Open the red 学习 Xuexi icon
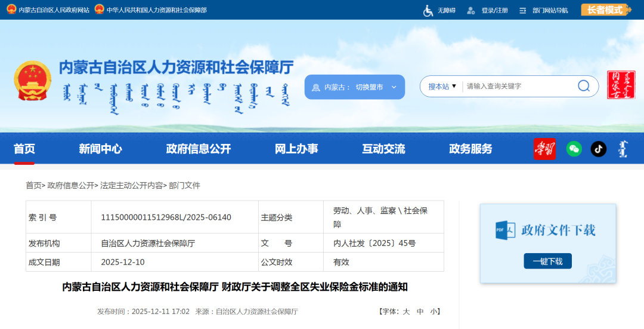 pyautogui.click(x=544, y=149)
